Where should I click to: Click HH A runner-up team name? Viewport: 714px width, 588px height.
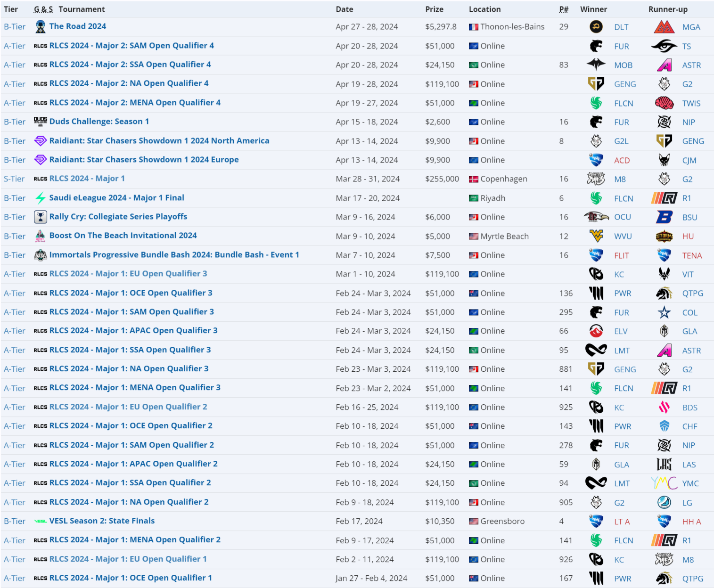[x=692, y=522]
